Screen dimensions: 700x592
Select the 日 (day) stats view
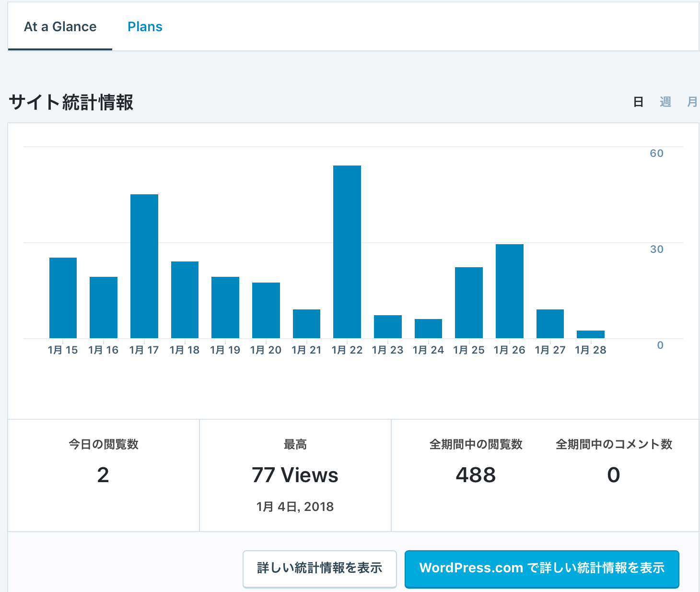(x=638, y=102)
